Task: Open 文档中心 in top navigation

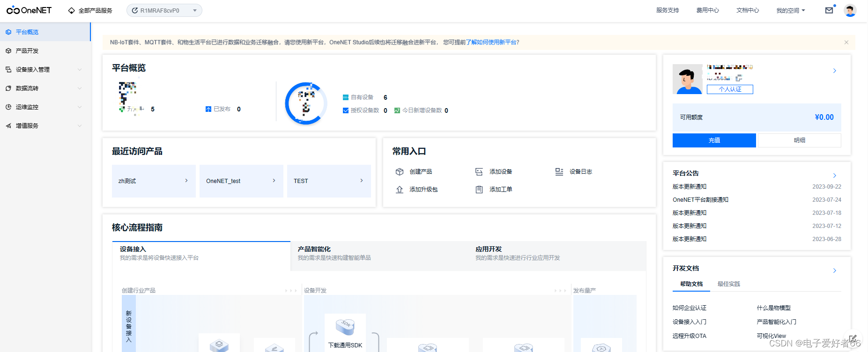Action: 748,10
